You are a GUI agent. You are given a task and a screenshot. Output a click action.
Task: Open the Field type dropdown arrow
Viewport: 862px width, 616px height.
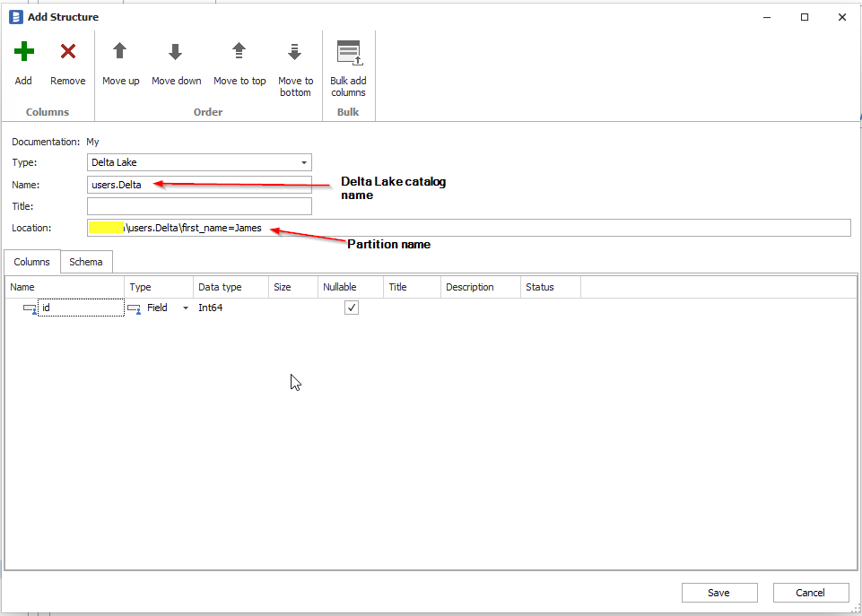click(x=186, y=308)
